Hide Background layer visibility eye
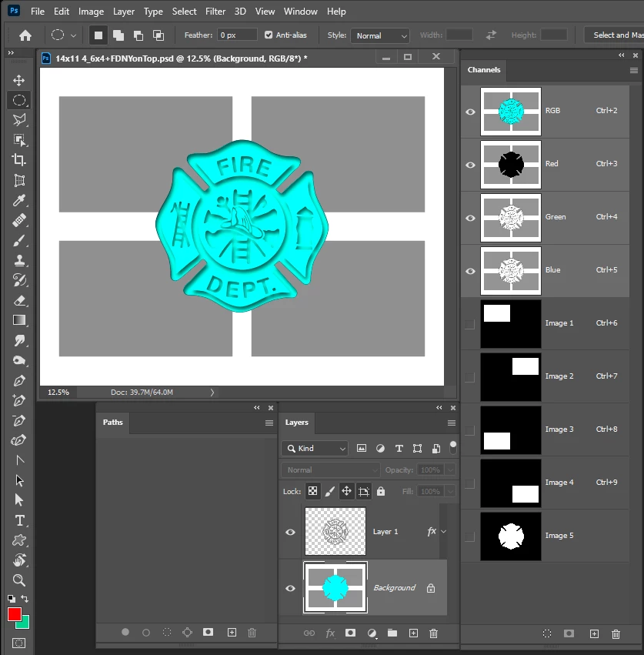Viewport: 644px width, 655px height. point(290,588)
